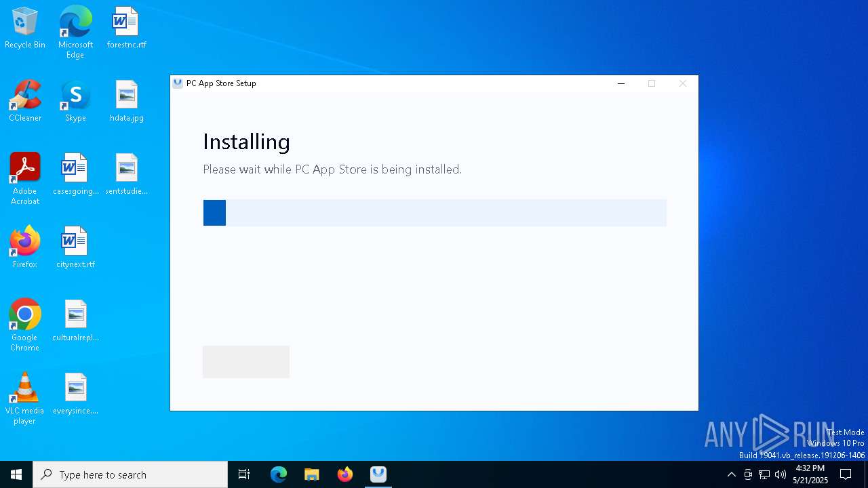This screenshot has height=488, width=868.
Task: Click the disabled gray button in setup window
Action: (x=246, y=361)
